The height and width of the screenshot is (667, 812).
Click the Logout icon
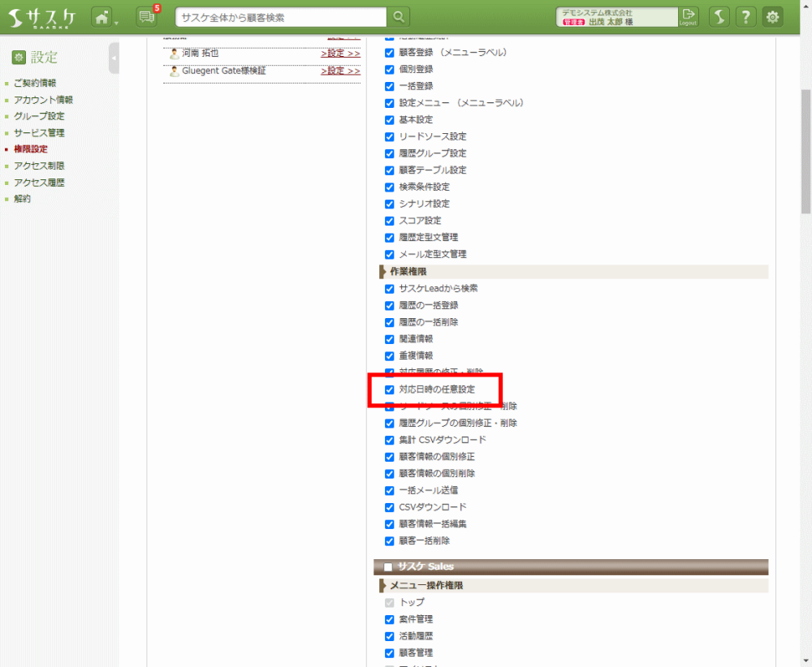click(689, 16)
